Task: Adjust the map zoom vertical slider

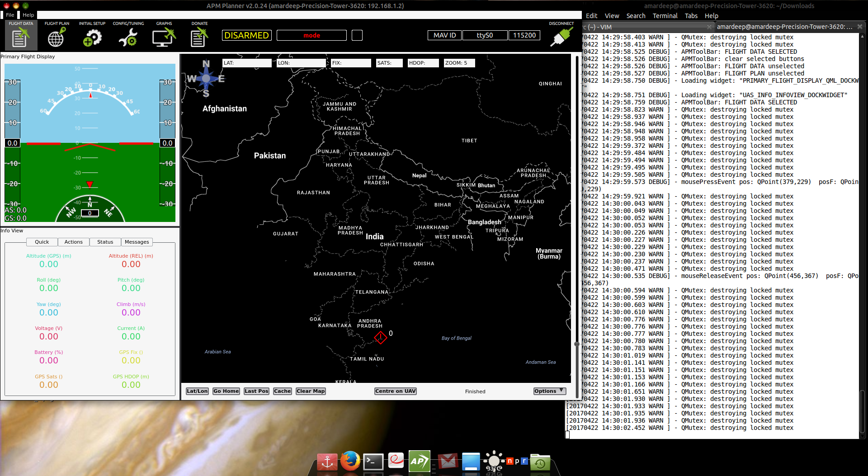Action: (577, 344)
